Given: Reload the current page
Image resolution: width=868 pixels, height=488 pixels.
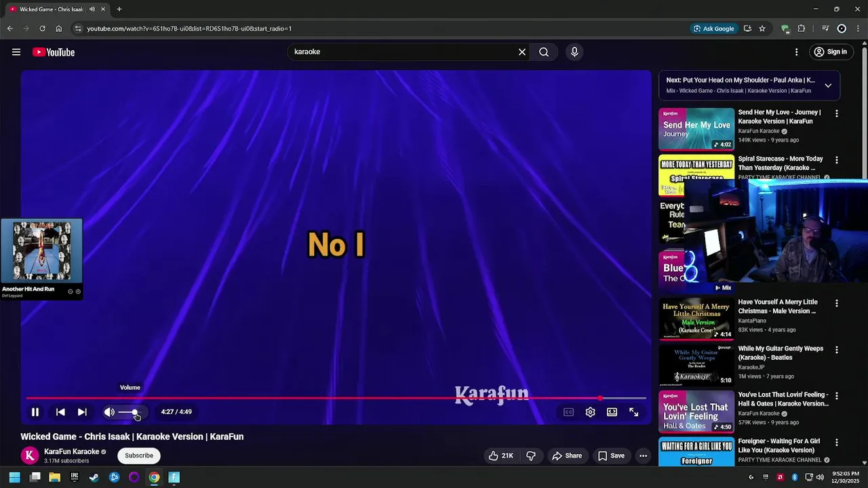Looking at the screenshot, I should (42, 28).
